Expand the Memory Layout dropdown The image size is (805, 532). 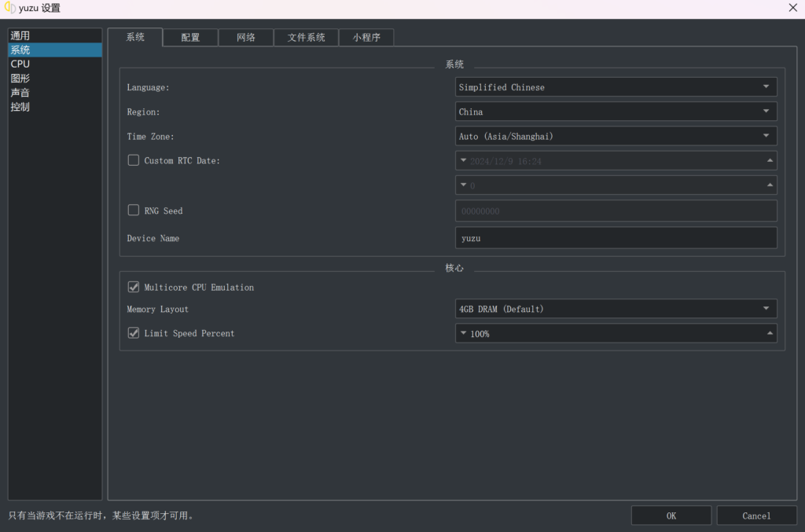tap(616, 309)
